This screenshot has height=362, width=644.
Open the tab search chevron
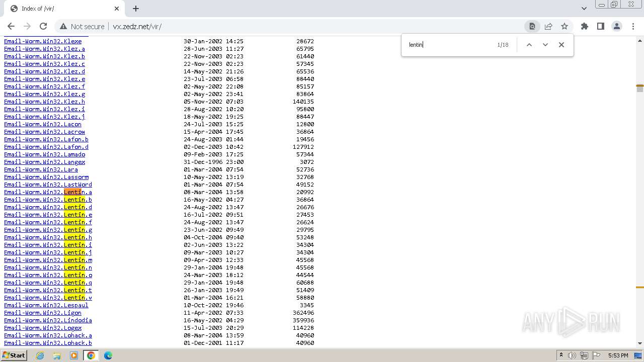[x=584, y=9]
